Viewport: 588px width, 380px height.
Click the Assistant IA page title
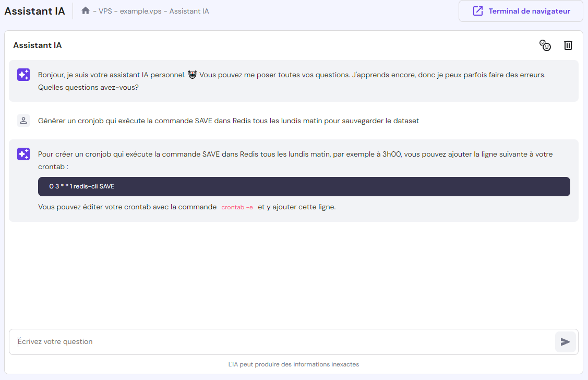(x=34, y=10)
